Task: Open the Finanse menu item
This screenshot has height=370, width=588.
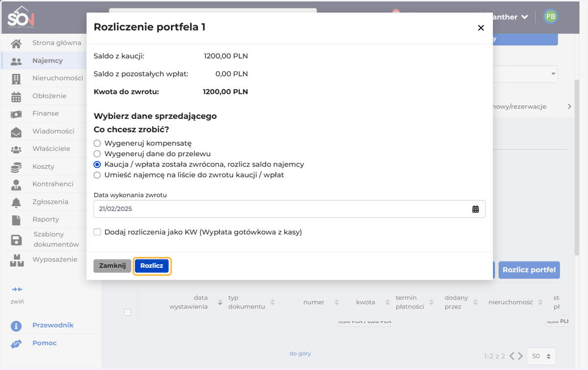Action: pos(46,114)
